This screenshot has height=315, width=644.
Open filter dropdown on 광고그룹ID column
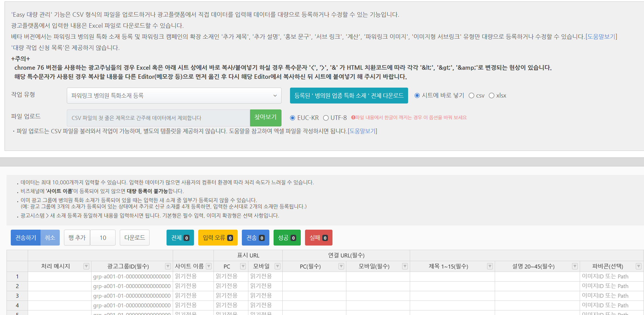pyautogui.click(x=168, y=266)
